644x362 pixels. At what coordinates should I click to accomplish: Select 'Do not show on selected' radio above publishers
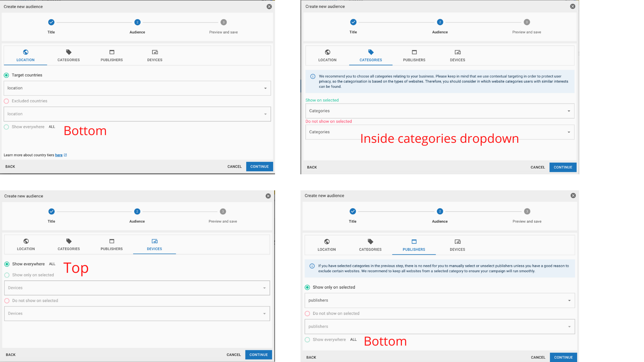307,314
